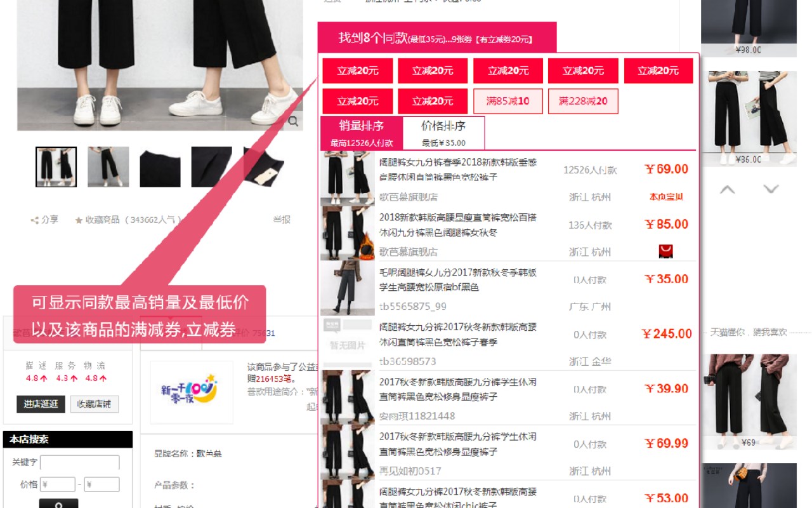Switch to the 销量排序 tab
812x508 pixels.
pyautogui.click(x=362, y=133)
